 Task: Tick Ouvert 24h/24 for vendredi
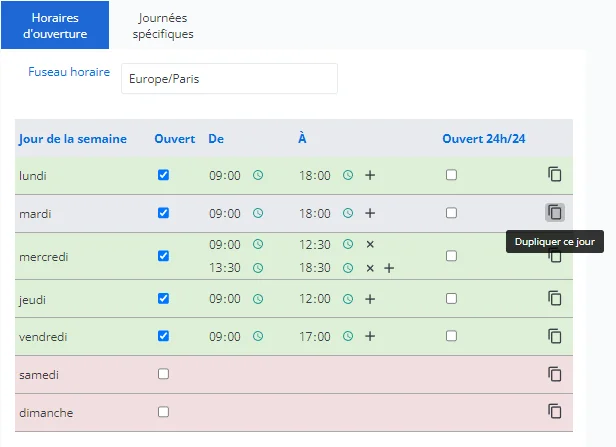[451, 336]
